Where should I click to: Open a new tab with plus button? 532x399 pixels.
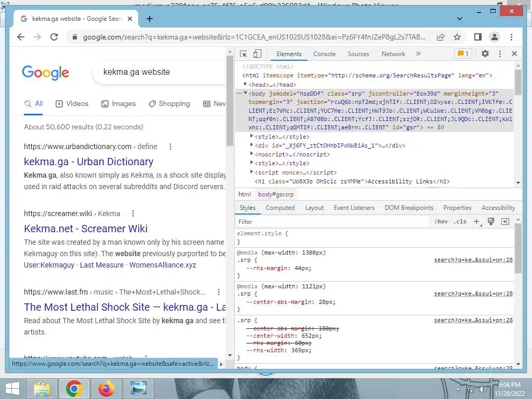coord(149,19)
